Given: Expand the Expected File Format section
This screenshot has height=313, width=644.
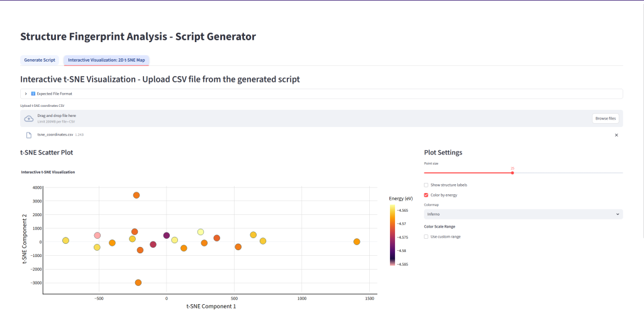Looking at the screenshot, I should [26, 94].
